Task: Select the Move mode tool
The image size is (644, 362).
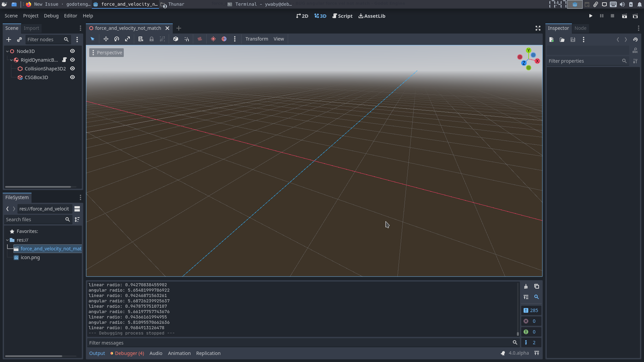Action: click(x=106, y=39)
